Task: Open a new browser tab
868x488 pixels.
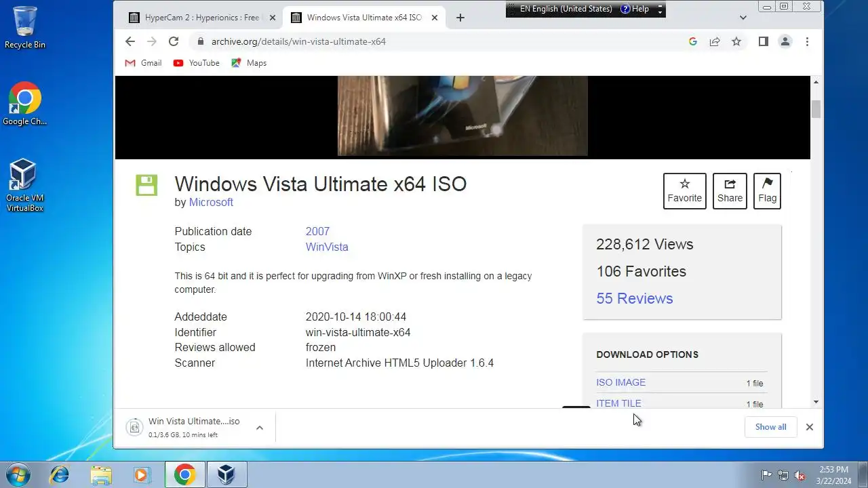Action: 460,18
